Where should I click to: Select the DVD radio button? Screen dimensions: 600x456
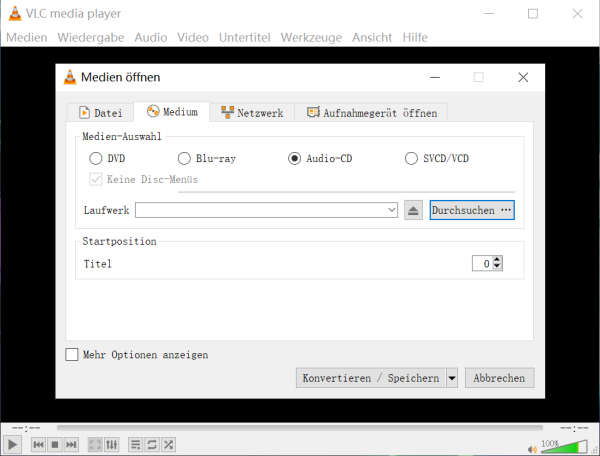coord(96,158)
